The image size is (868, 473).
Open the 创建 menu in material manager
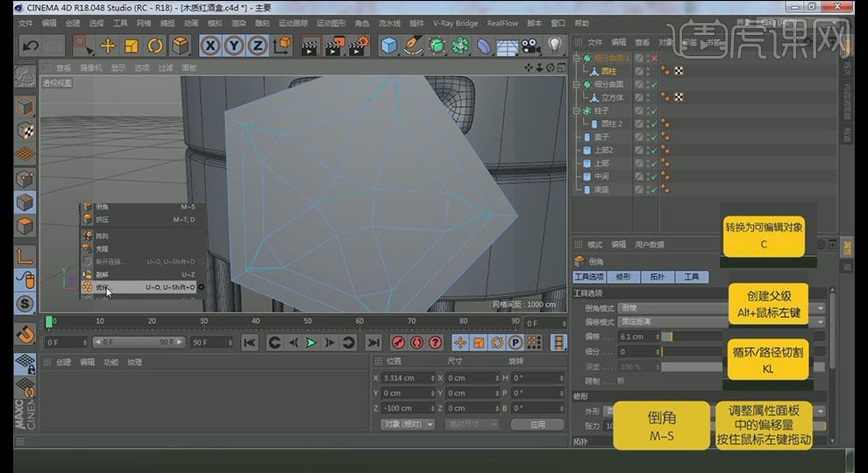point(64,363)
